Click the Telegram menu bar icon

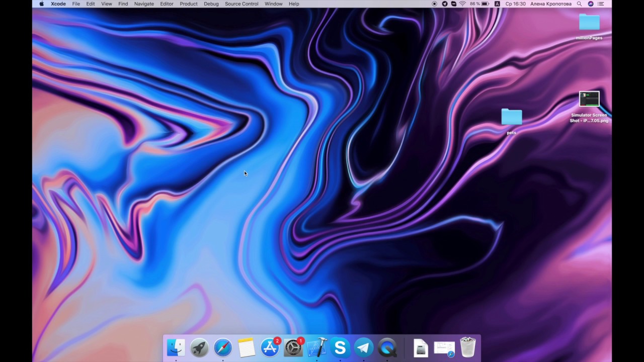tap(445, 4)
